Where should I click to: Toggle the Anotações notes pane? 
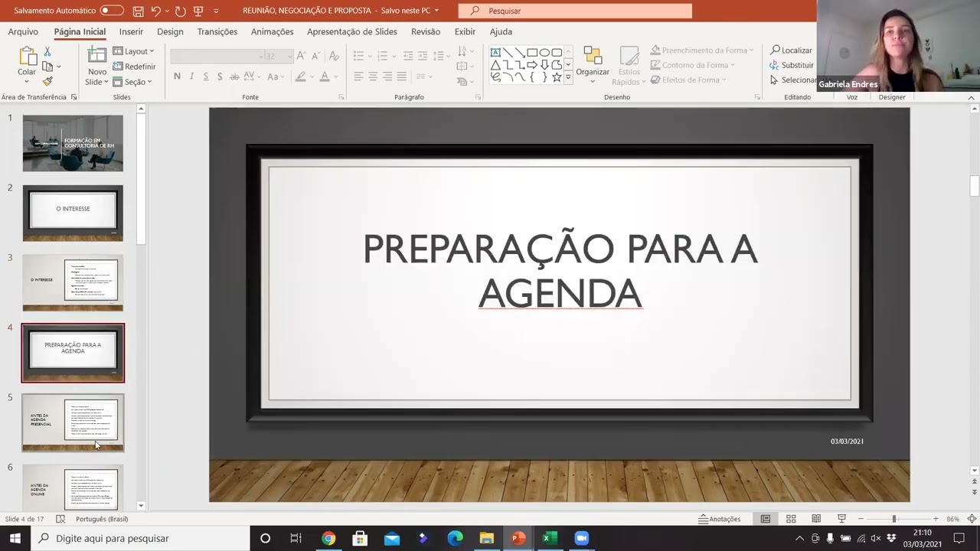pyautogui.click(x=720, y=519)
